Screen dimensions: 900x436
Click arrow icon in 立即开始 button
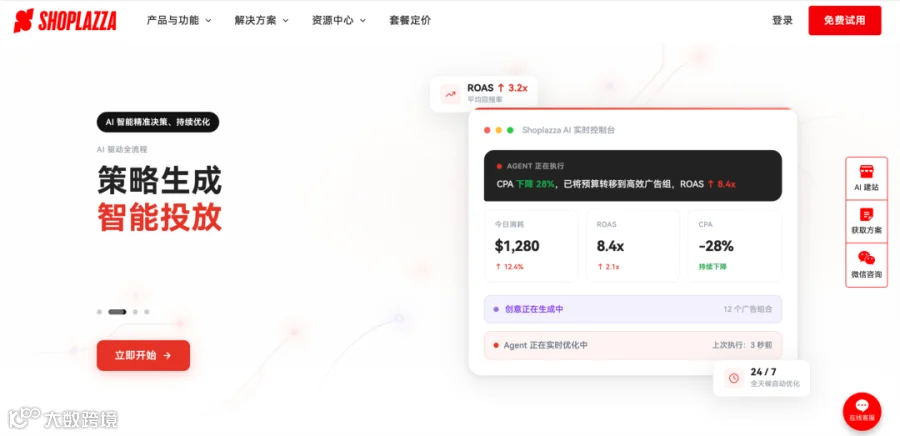click(167, 356)
